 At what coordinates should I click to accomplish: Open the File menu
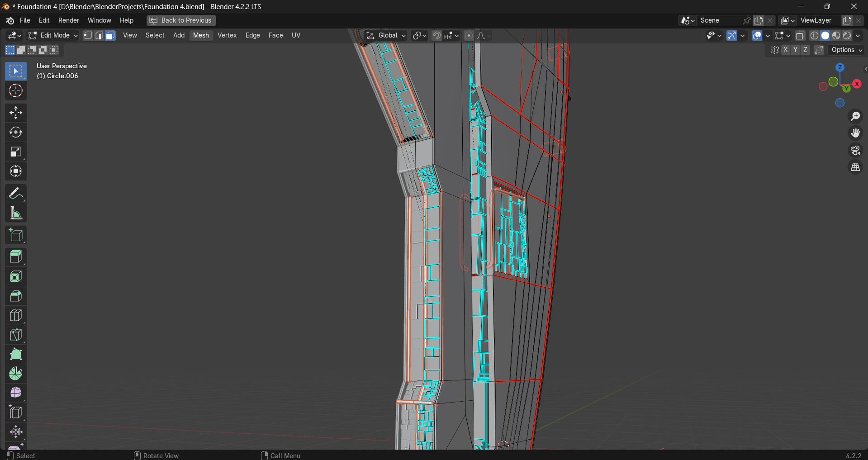point(25,21)
